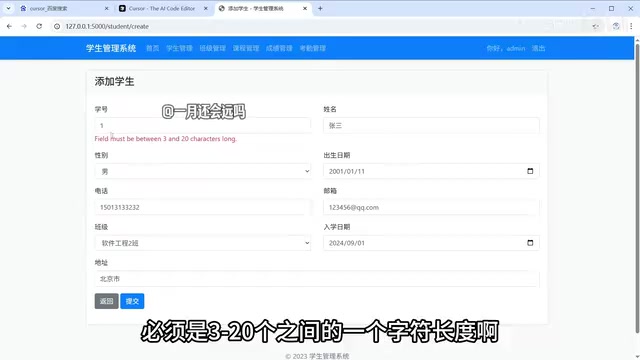Close the cursor_百度搜索 tab
The width and height of the screenshot is (640, 360).
tap(107, 8)
